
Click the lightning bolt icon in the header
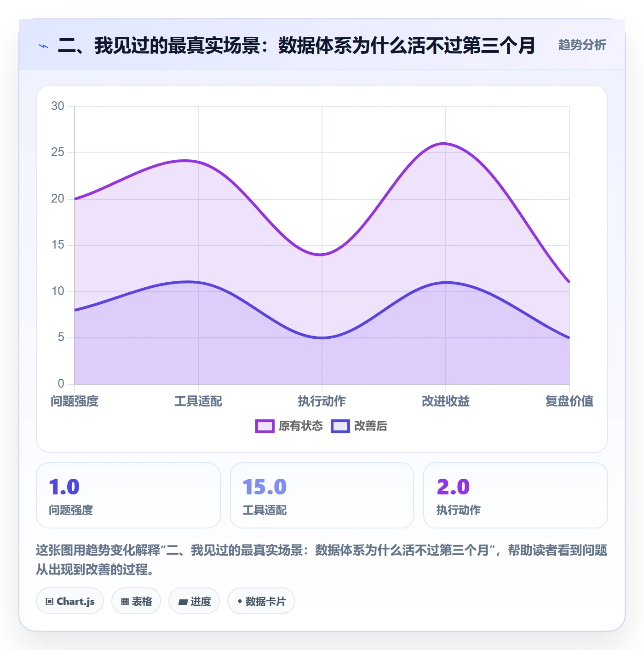click(44, 46)
